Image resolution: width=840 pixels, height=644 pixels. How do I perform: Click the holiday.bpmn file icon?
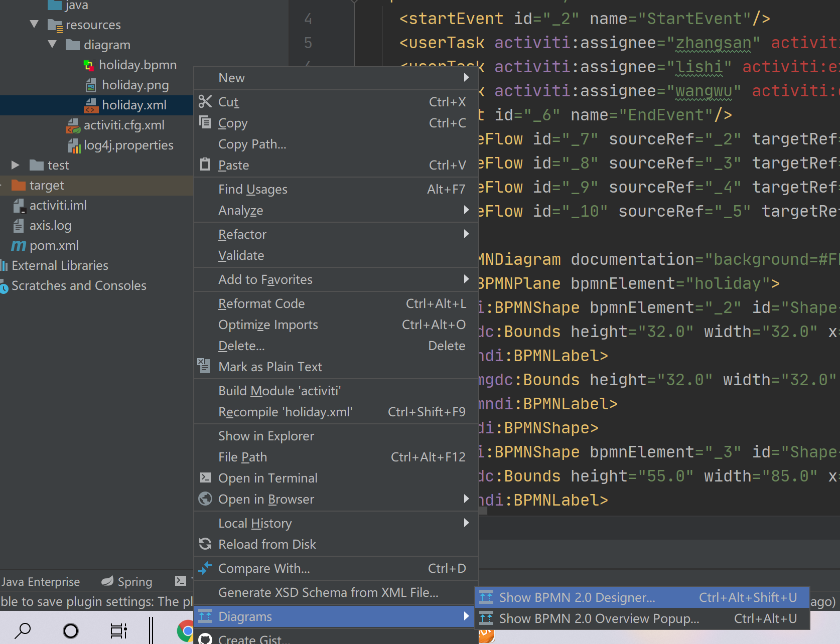point(89,65)
